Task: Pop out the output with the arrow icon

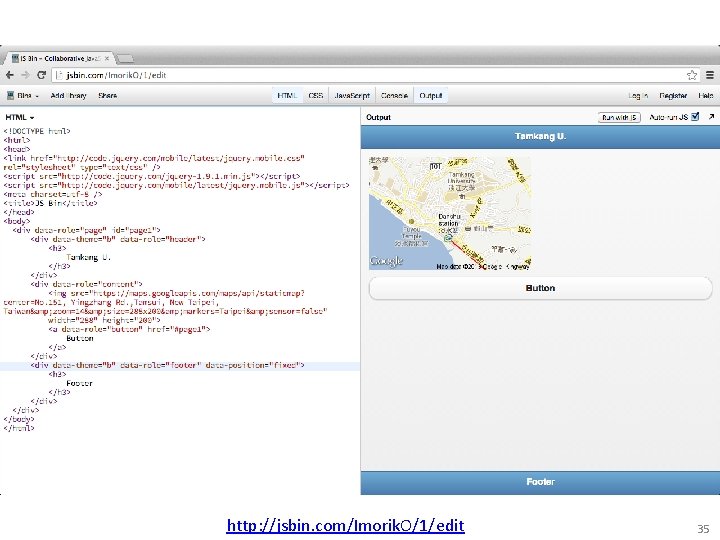Action: [711, 117]
